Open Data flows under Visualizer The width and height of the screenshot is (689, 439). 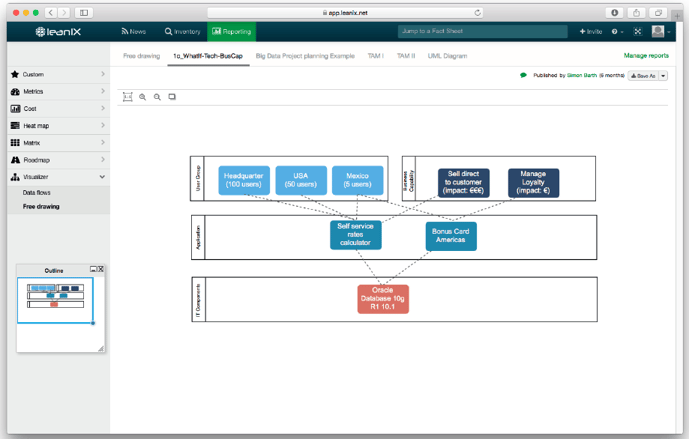(36, 192)
